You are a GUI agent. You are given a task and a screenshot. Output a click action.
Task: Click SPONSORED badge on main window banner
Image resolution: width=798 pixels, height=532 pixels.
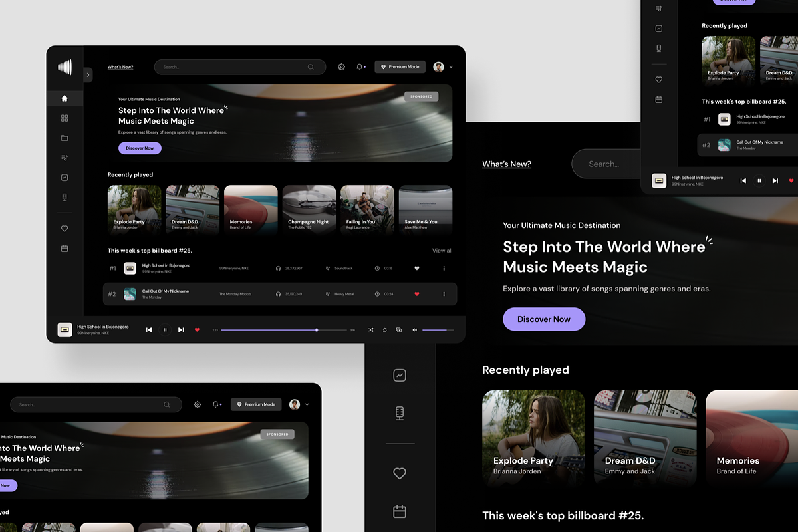tap(421, 96)
